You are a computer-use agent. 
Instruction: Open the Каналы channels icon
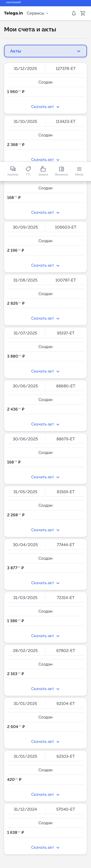pos(13,169)
